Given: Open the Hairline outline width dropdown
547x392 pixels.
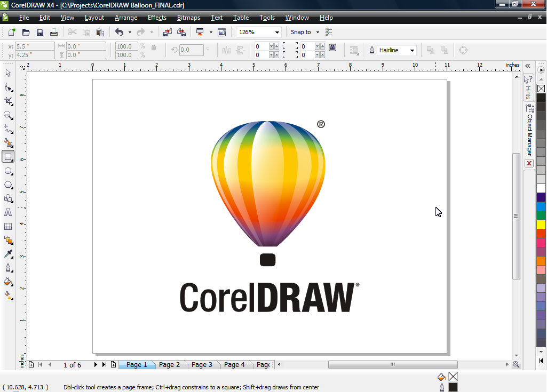Looking at the screenshot, I should coord(412,50).
